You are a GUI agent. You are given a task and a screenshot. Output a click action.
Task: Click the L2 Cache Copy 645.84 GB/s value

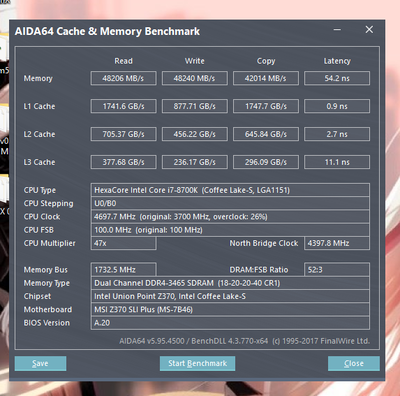[266, 134]
